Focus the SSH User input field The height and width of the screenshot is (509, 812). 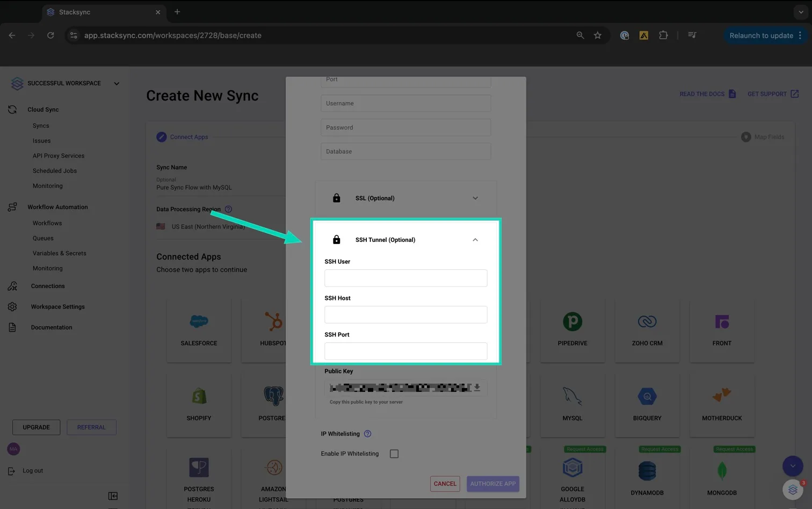coord(406,278)
